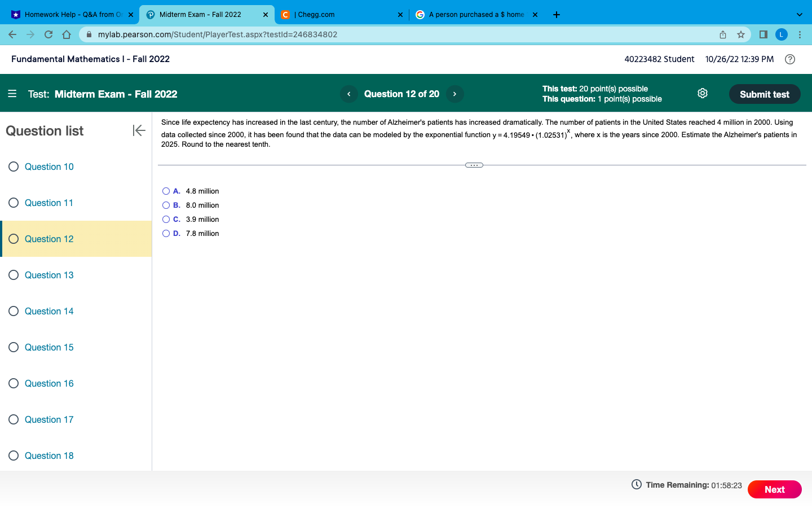Click the Next button at the bottom
The width and height of the screenshot is (812, 508).
click(x=774, y=489)
